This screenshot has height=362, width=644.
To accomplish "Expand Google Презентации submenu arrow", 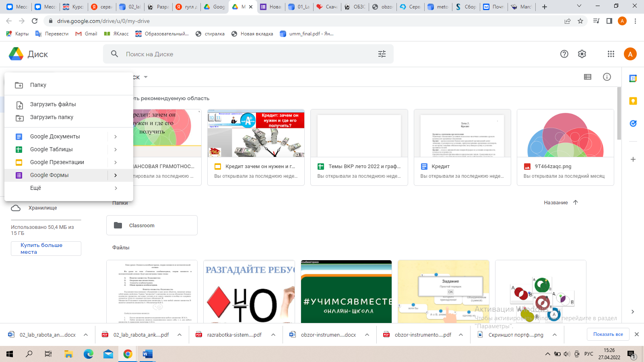I will (x=116, y=162).
